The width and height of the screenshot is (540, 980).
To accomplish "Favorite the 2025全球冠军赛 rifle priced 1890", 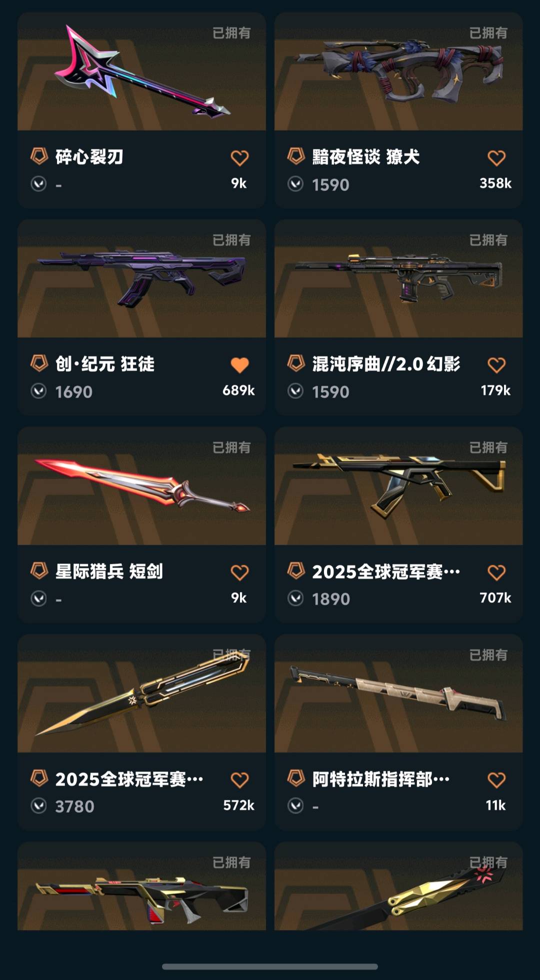I will click(496, 572).
